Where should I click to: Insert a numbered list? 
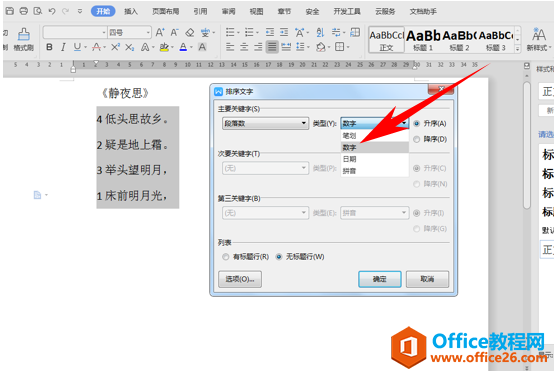click(249, 33)
